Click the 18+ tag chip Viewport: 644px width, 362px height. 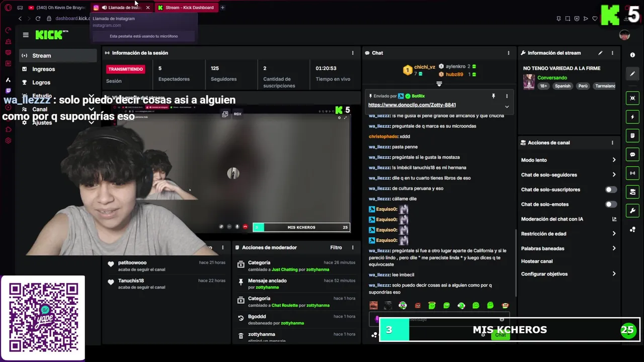pos(543,86)
